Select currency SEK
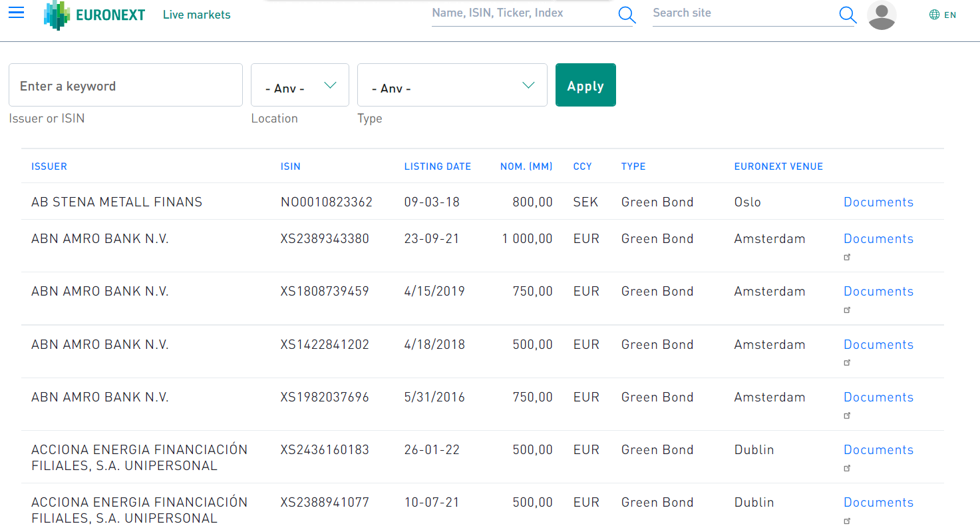This screenshot has width=980, height=532. pos(585,202)
